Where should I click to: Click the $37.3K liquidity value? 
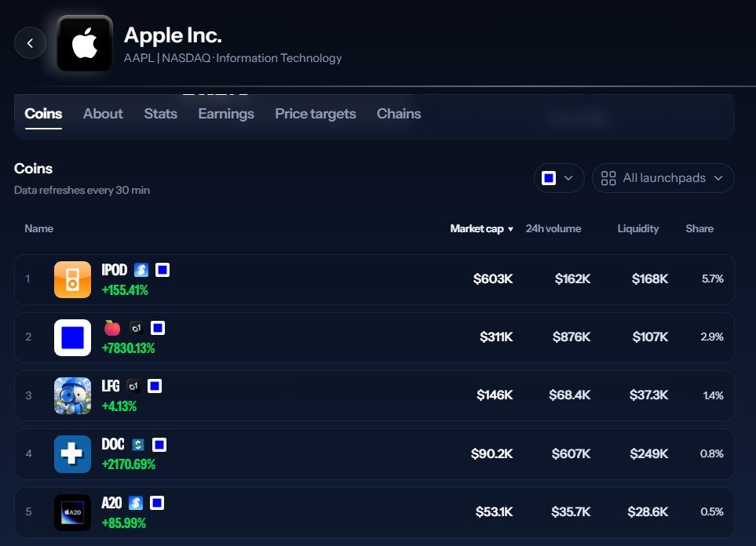648,395
